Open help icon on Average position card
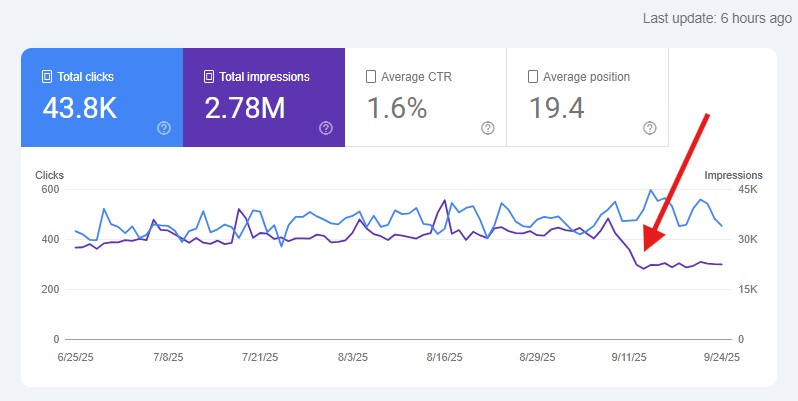 (x=649, y=128)
